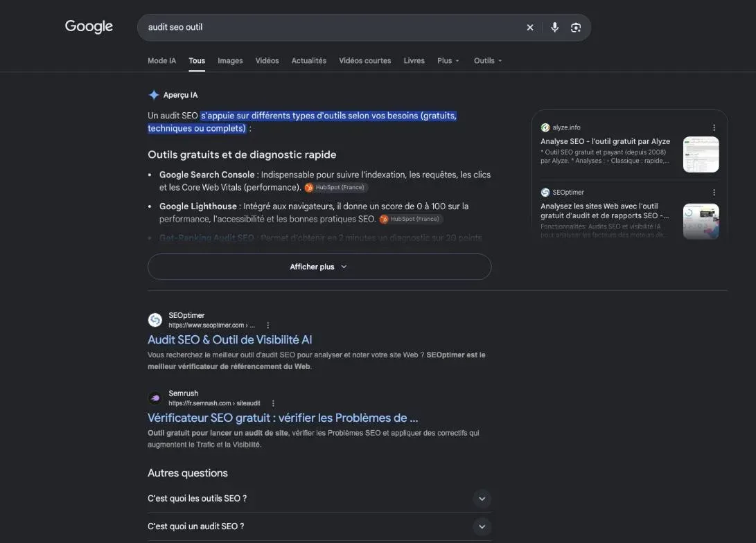Open more options for alyze.info card

pyautogui.click(x=714, y=127)
